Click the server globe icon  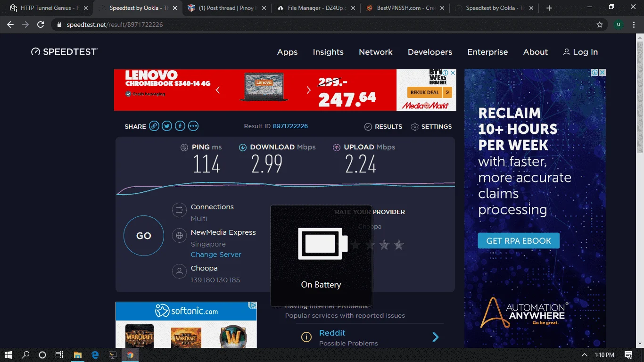point(179,235)
